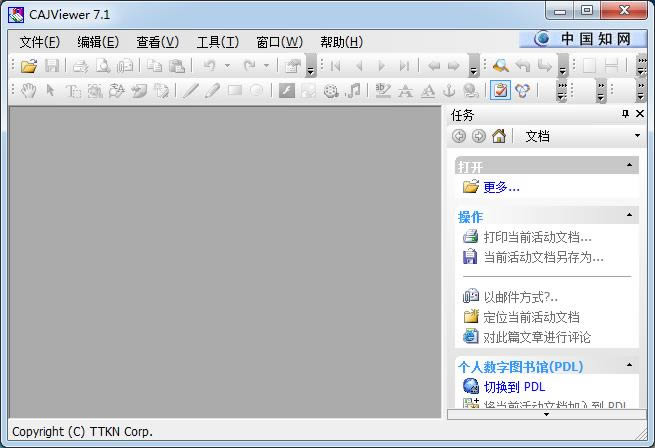Click the home icon in task pane
Screen dimensions: 655x448
[499, 136]
